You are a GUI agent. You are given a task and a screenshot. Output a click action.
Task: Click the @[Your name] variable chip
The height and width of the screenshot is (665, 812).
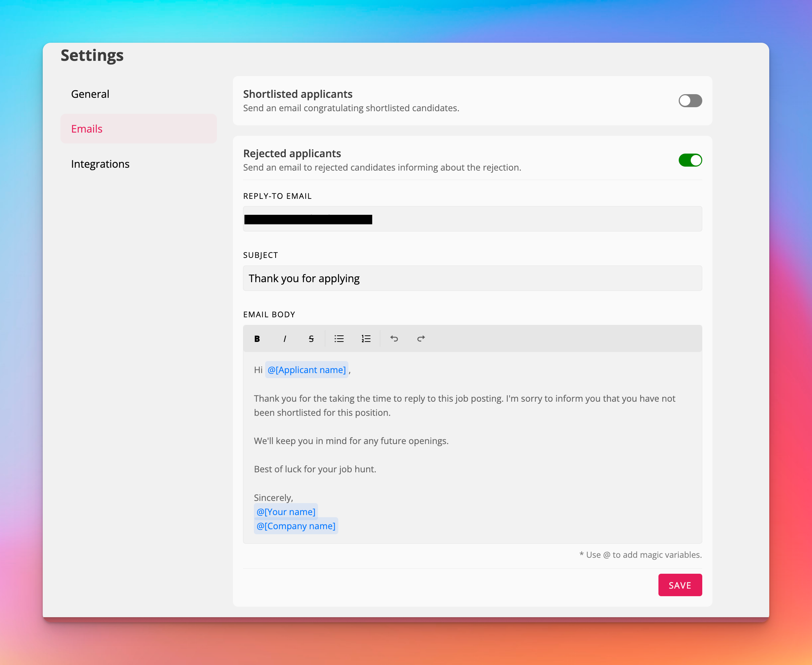click(286, 512)
